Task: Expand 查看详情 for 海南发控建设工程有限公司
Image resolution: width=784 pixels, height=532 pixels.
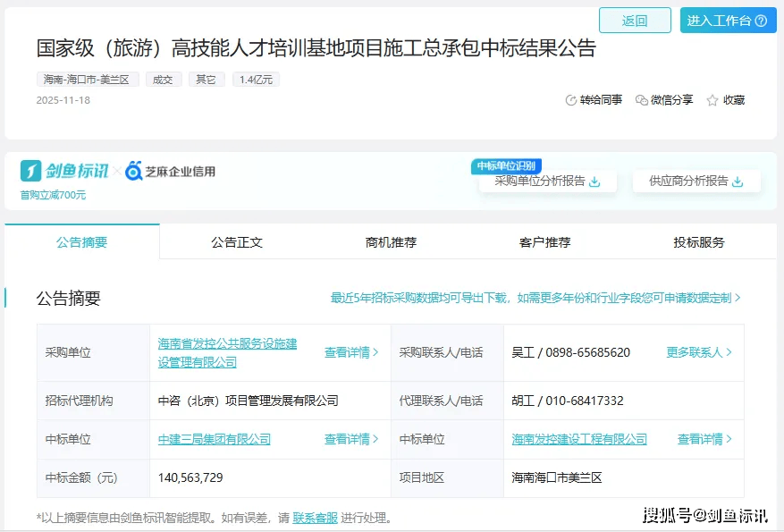Action: pos(704,439)
